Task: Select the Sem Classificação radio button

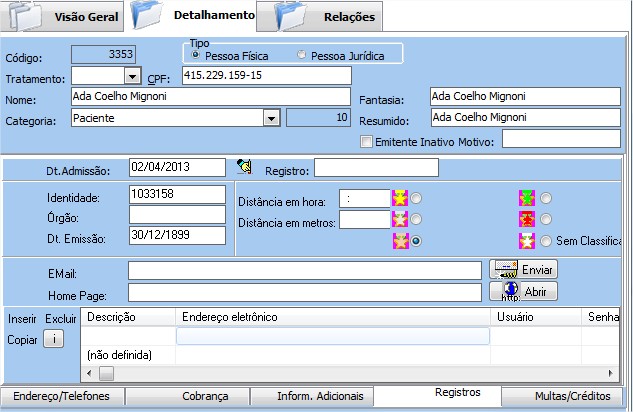Action: pos(546,241)
